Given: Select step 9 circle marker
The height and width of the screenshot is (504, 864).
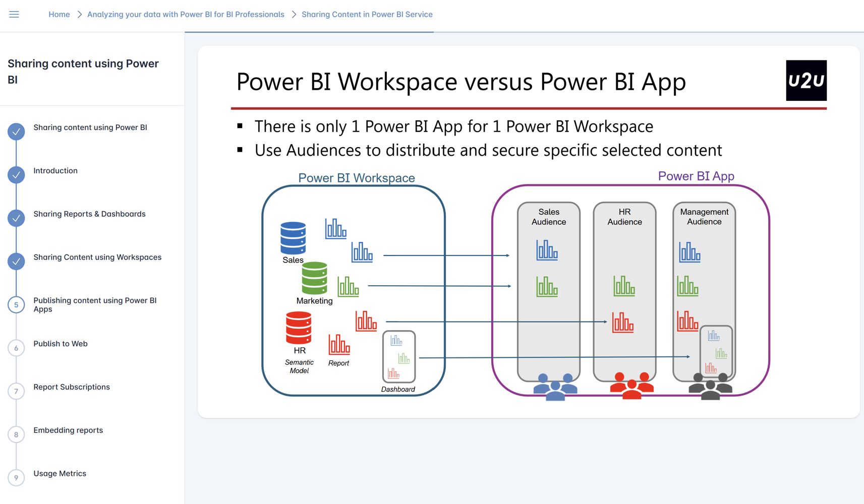Looking at the screenshot, I should pos(16,478).
